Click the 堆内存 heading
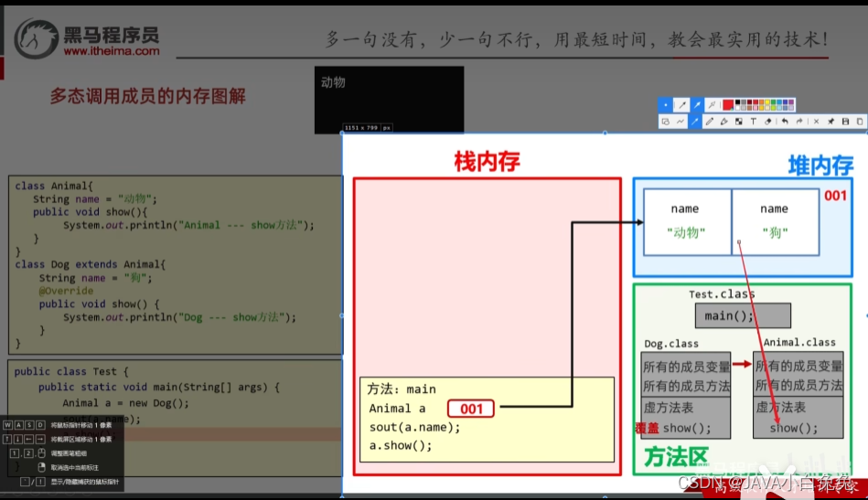The height and width of the screenshot is (500, 868). coord(820,165)
